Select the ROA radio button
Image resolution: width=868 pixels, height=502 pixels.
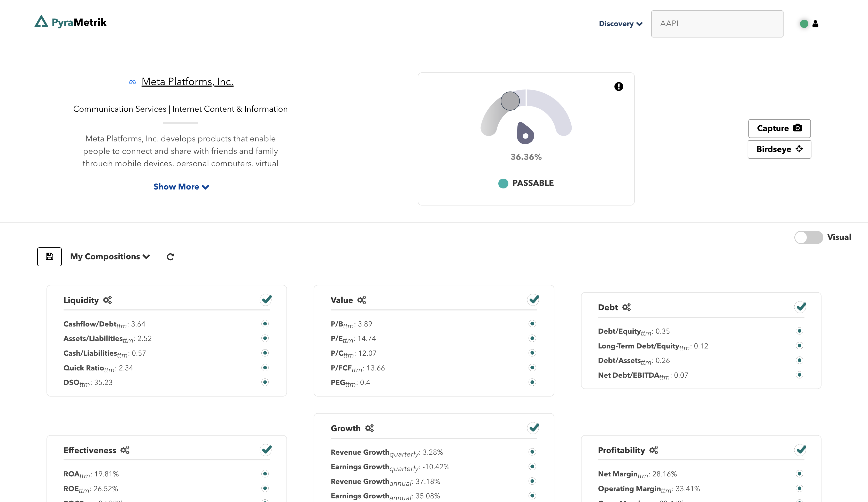(265, 474)
